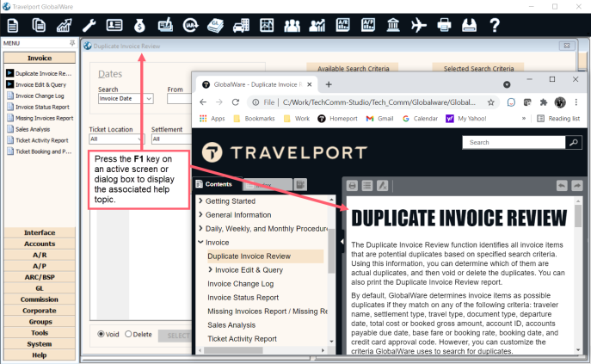Click the car and hotel building icon
The height and width of the screenshot is (364, 591).
click(x=241, y=25)
